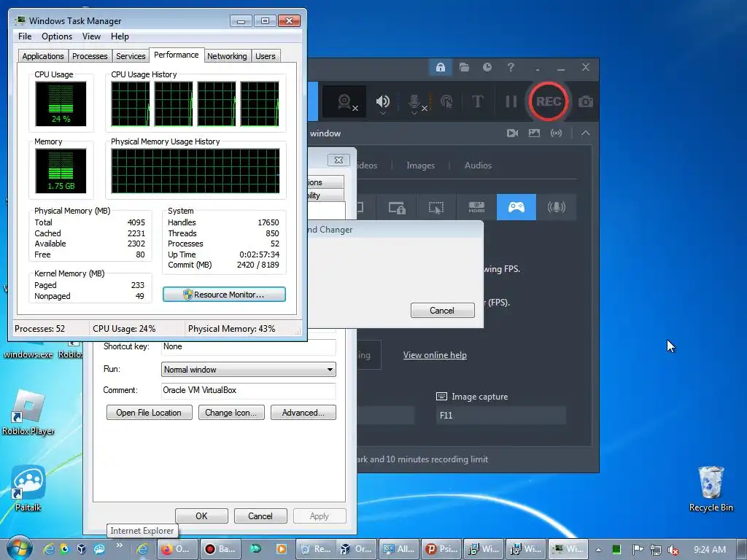Take a screenshot with Bandicam's camera icon
Screen dimensions: 747x560
click(586, 101)
